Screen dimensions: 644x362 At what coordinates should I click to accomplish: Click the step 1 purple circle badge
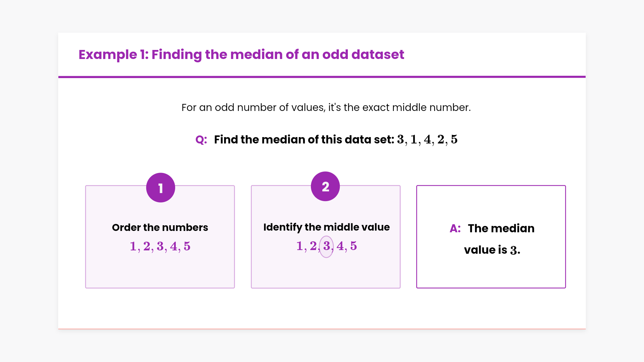[x=161, y=188]
